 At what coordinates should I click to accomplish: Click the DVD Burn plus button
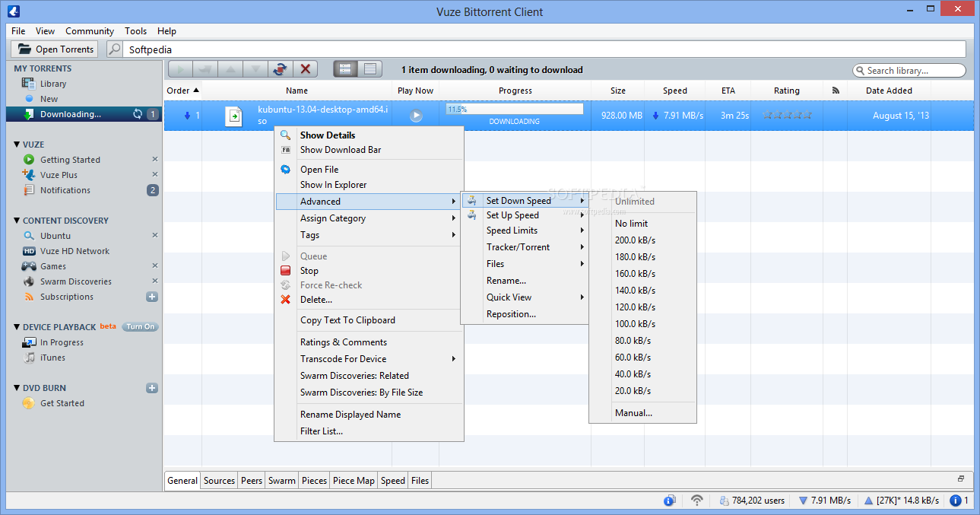point(152,388)
